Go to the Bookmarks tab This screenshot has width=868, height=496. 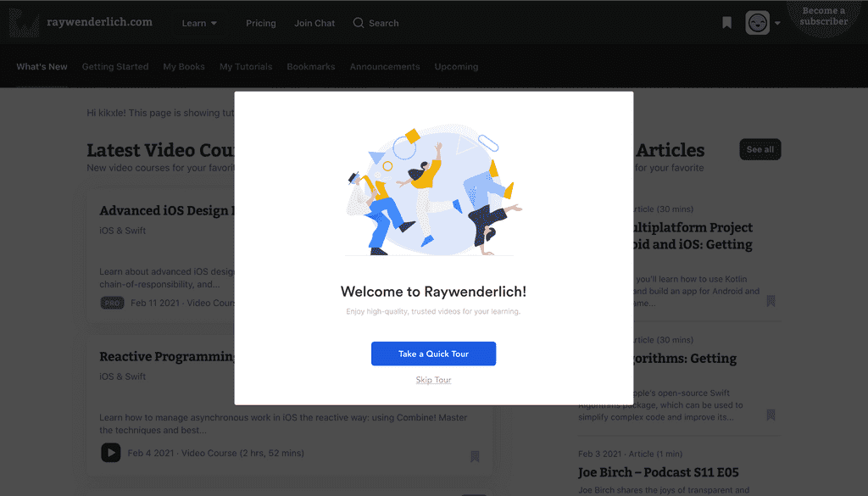(310, 66)
